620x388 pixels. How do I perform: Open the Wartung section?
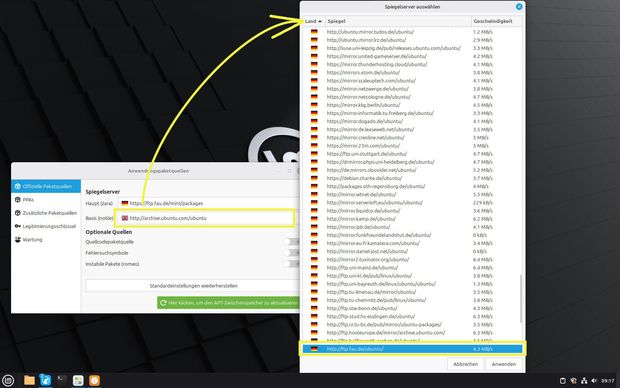(46, 240)
